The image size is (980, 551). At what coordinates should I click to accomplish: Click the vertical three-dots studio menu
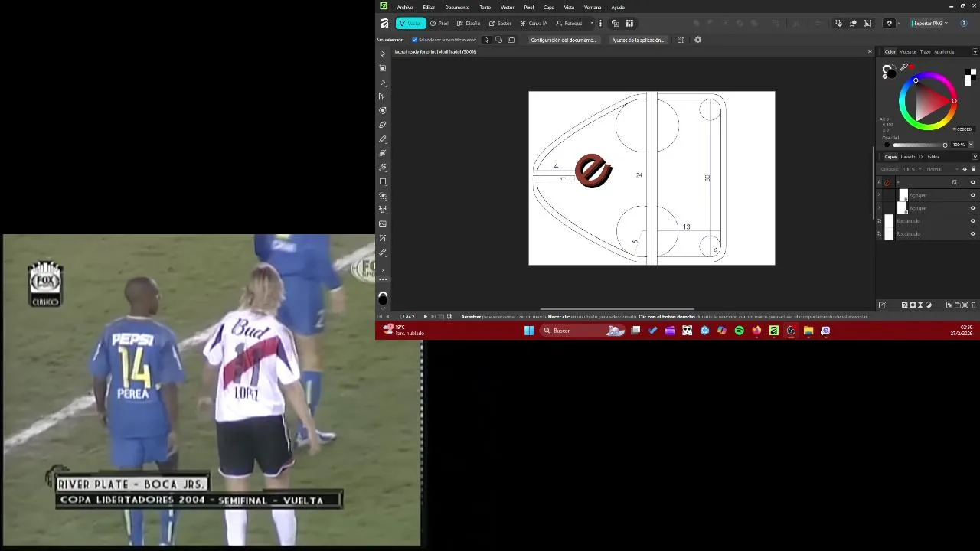click(x=600, y=24)
